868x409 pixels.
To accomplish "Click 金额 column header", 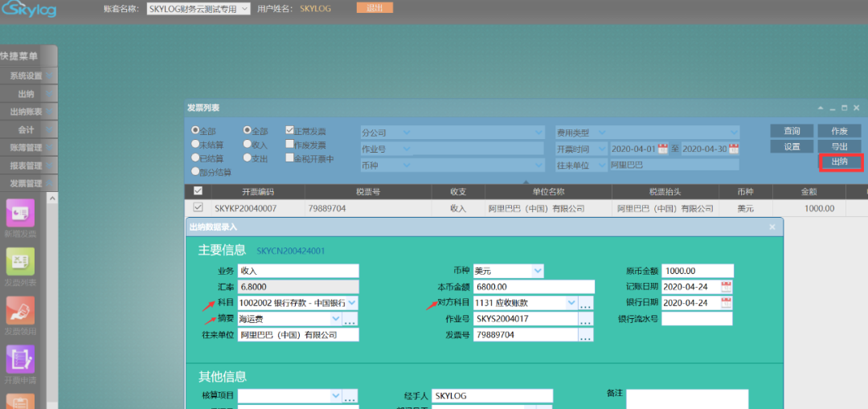I will pyautogui.click(x=809, y=191).
